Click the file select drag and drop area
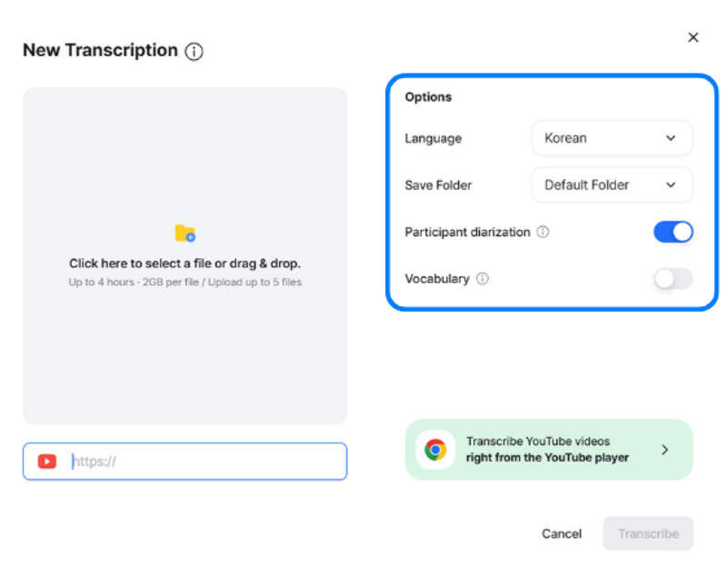This screenshot has width=727, height=588. pos(185,256)
